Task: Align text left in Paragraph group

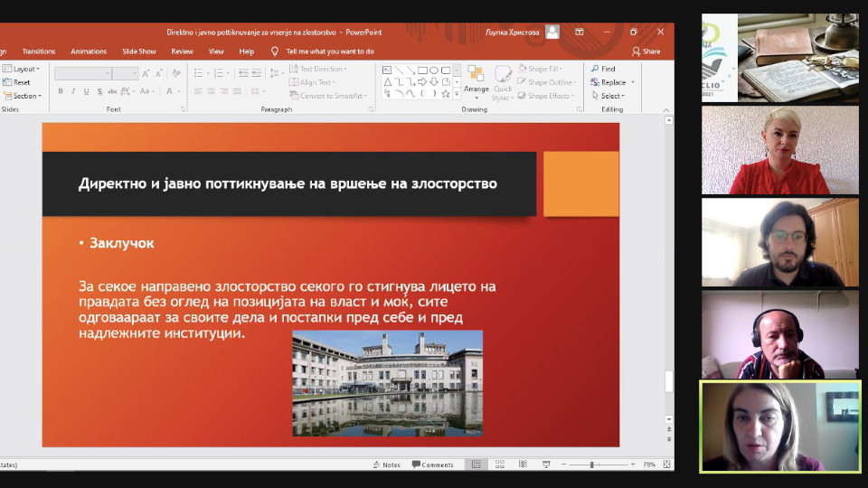Action: [198, 91]
